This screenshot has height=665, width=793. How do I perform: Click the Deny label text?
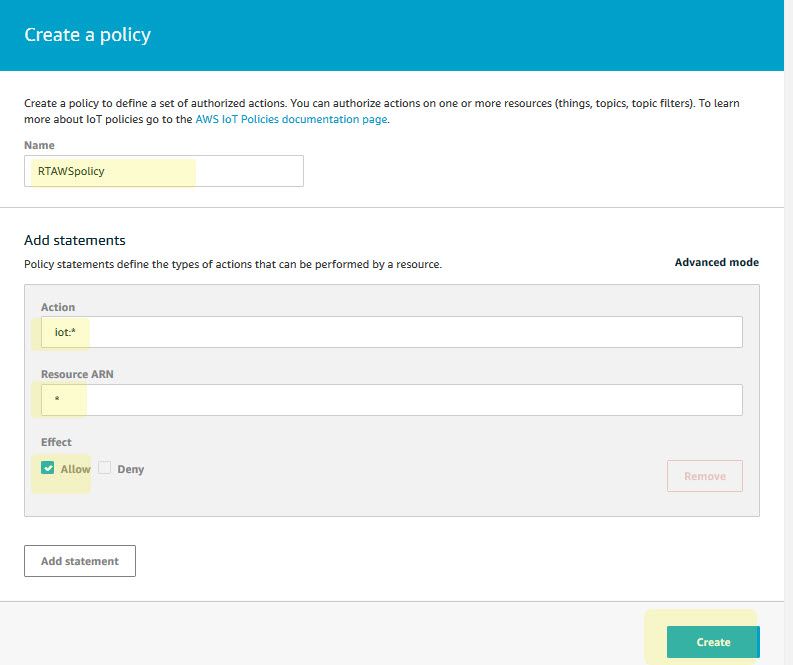click(131, 469)
